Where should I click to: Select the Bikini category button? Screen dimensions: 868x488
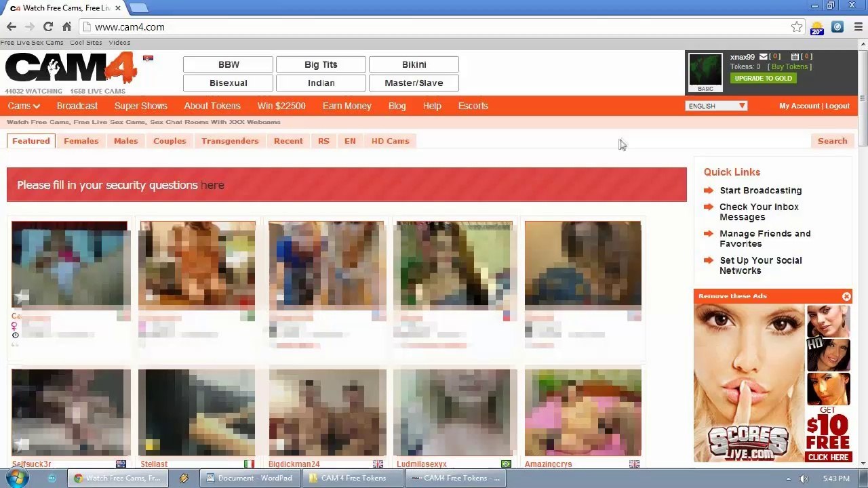(414, 64)
